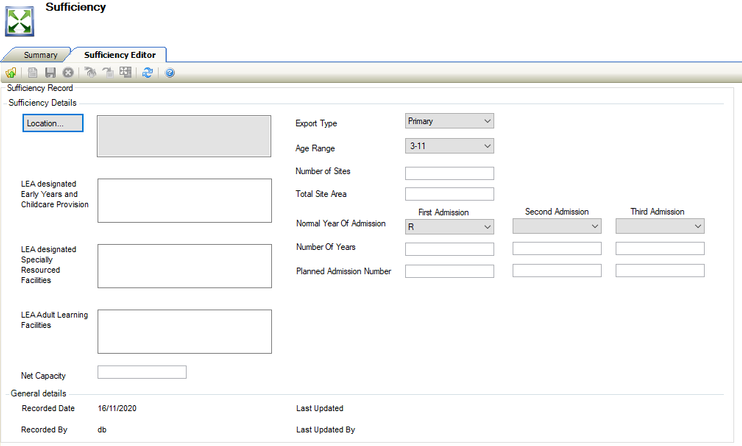Open the Third Admission dropdown
This screenshot has width=742, height=446.
point(660,227)
